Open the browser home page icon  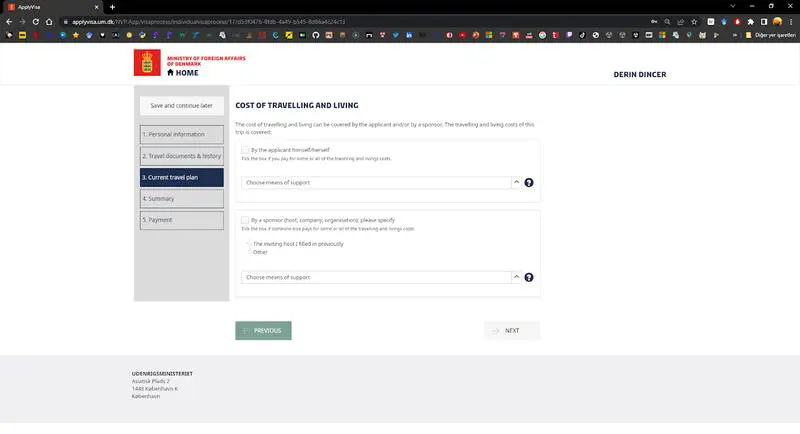(x=49, y=22)
